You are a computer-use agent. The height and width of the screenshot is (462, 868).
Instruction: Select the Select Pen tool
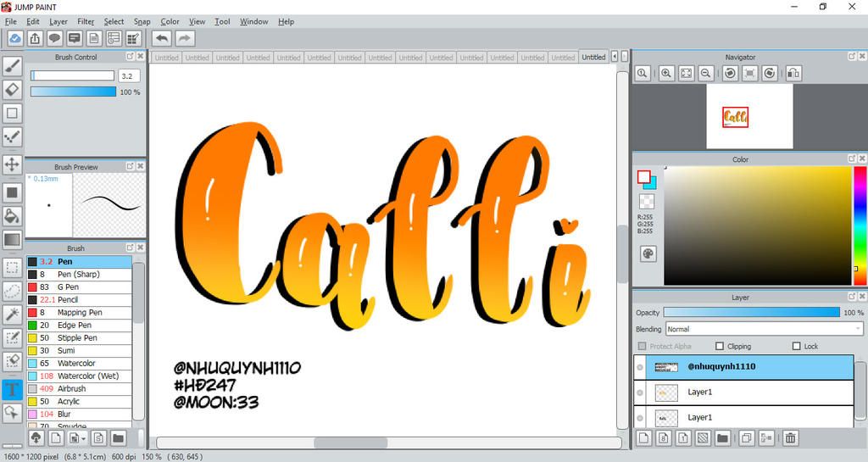pos(12,337)
